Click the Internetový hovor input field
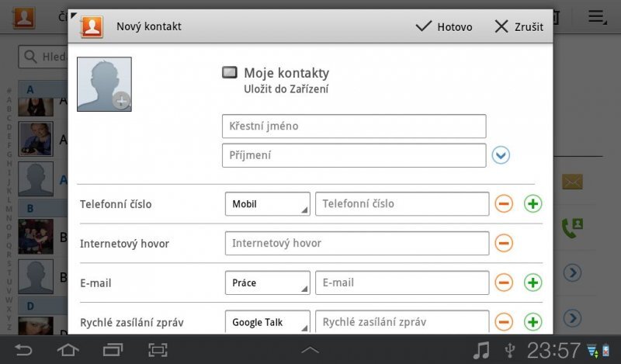This screenshot has width=621, height=364. 357,243
